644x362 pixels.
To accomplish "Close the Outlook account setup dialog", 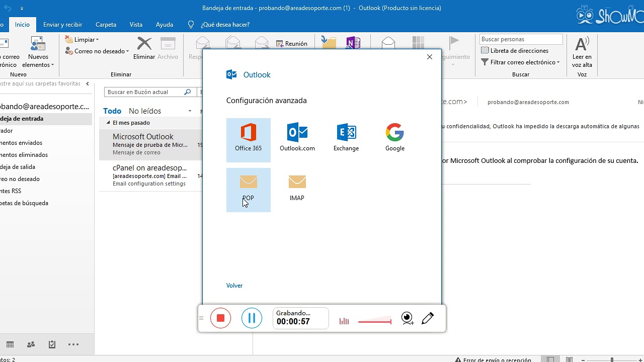I will click(430, 57).
